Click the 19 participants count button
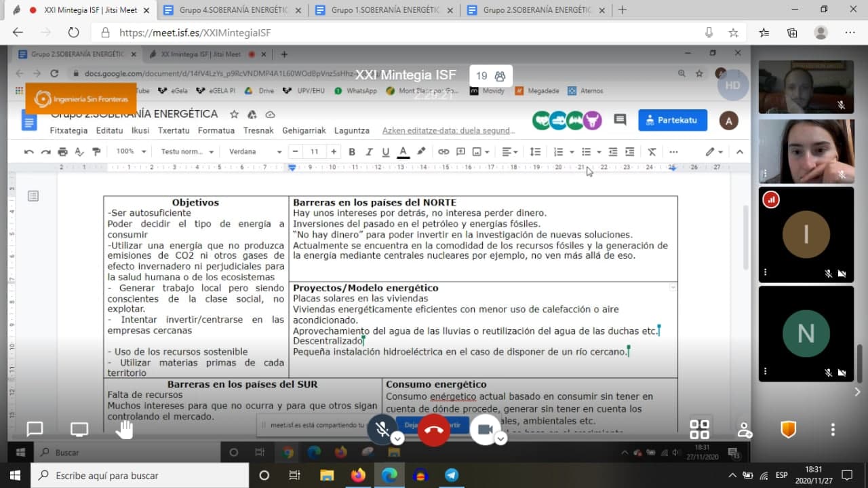Viewport: 868px width, 488px height. tap(490, 76)
